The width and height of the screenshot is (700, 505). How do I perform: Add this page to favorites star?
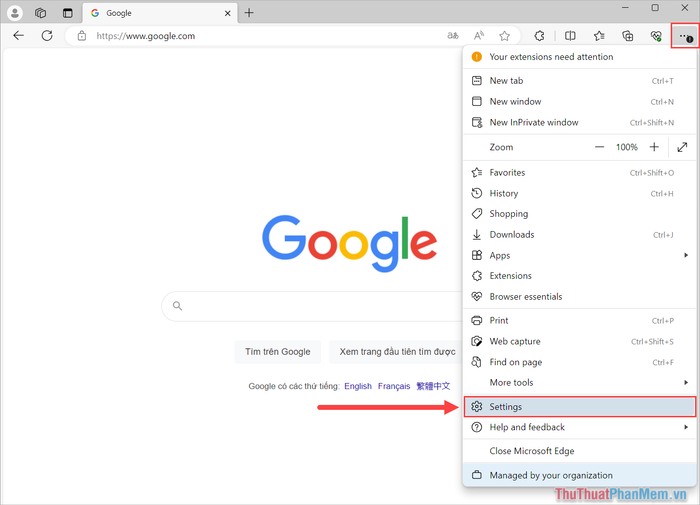coord(504,36)
